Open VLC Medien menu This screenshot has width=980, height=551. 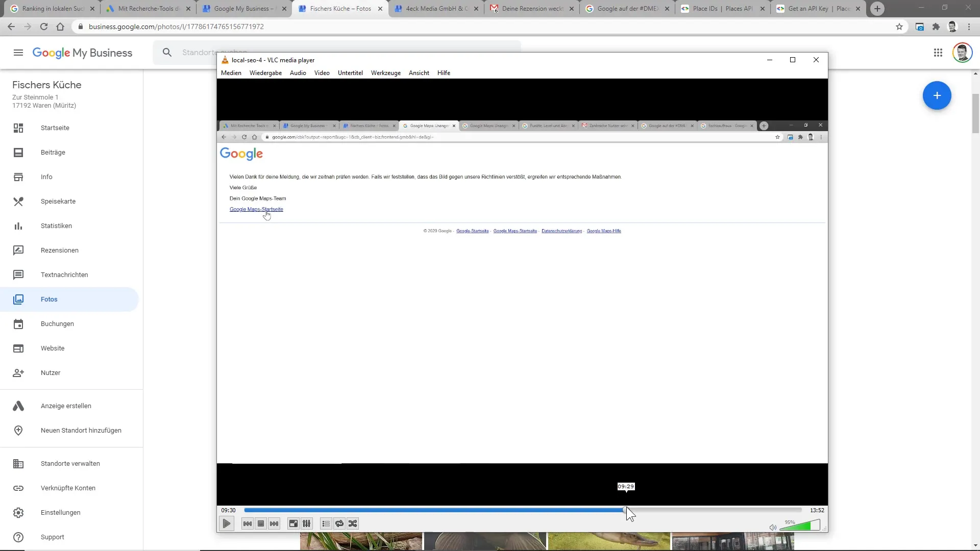click(x=231, y=73)
